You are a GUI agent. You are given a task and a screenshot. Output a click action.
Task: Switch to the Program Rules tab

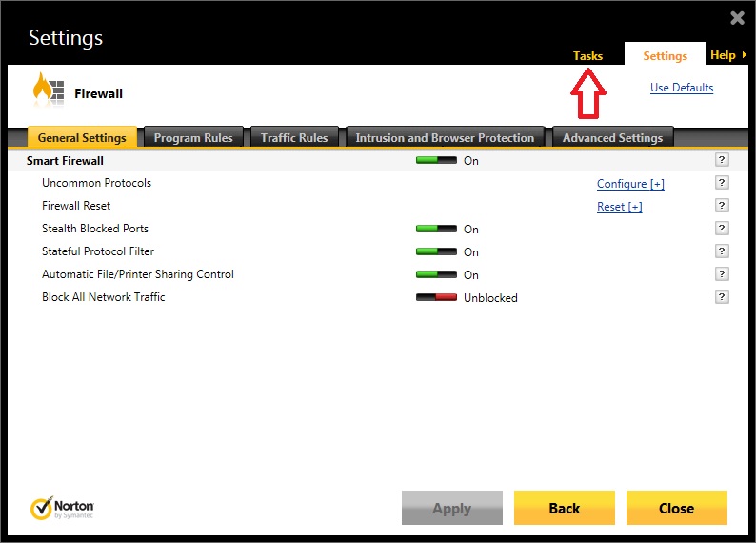click(x=193, y=137)
